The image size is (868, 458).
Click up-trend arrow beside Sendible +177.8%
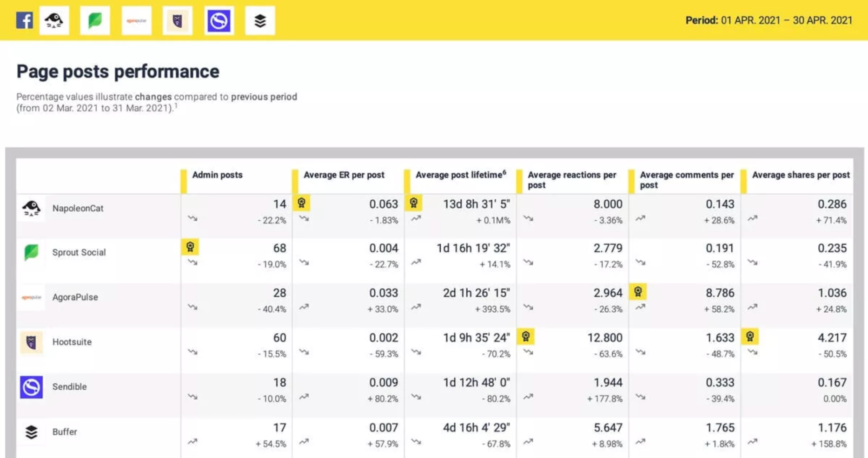pyautogui.click(x=528, y=397)
